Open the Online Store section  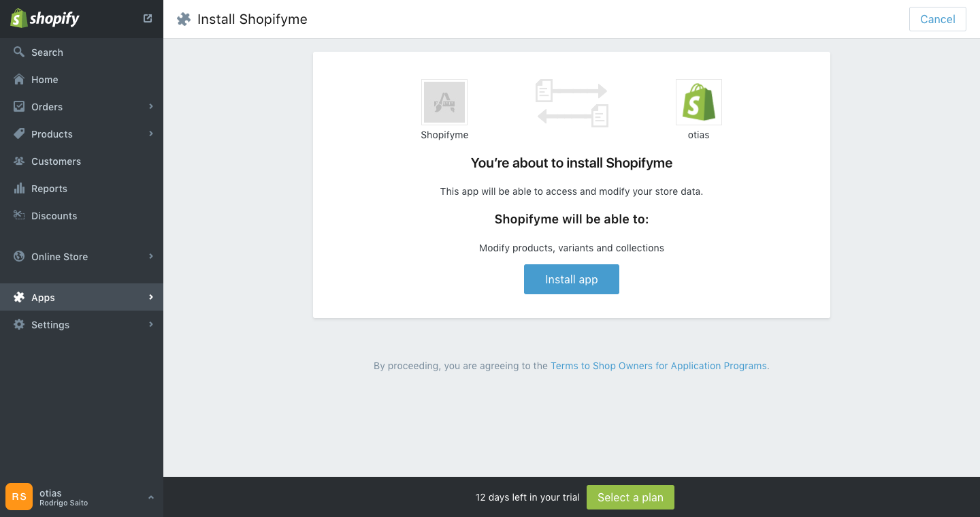(x=59, y=257)
